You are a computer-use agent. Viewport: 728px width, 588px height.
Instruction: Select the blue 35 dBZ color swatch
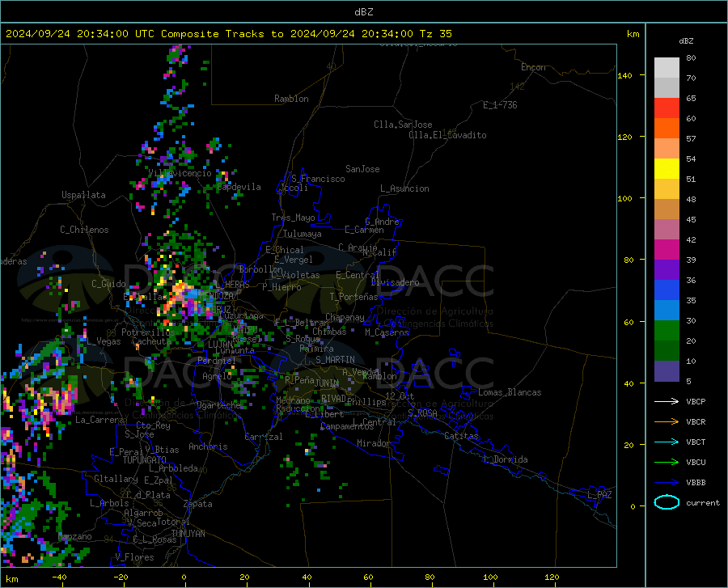click(667, 290)
